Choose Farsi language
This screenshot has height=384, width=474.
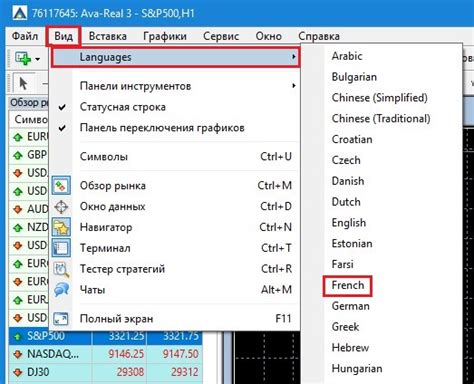(x=342, y=265)
